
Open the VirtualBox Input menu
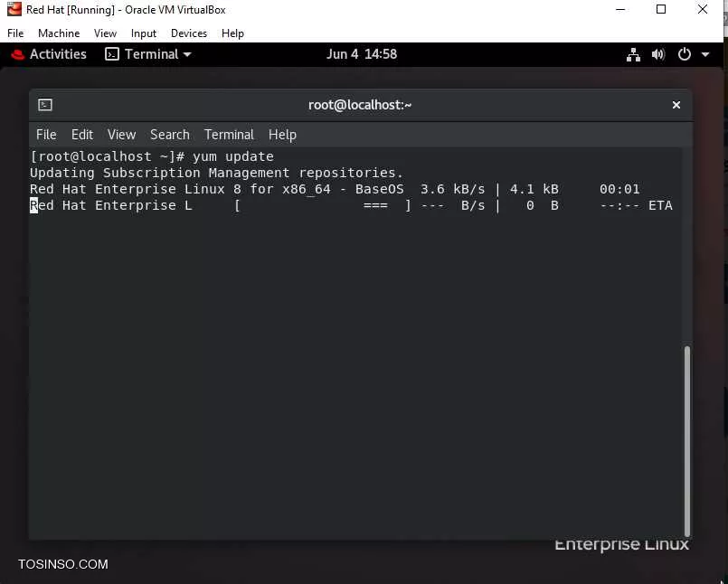coord(144,33)
